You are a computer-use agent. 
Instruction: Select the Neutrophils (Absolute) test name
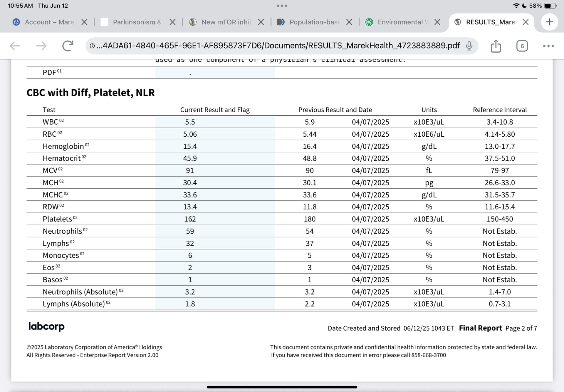(x=80, y=292)
